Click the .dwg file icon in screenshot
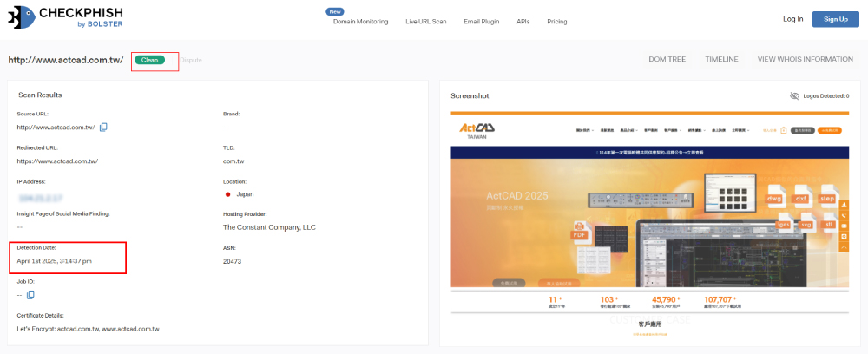 pyautogui.click(x=773, y=199)
